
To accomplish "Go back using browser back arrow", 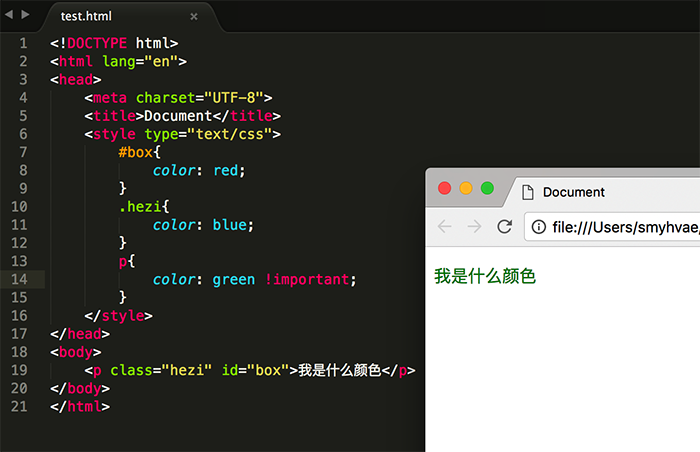I will pyautogui.click(x=444, y=227).
